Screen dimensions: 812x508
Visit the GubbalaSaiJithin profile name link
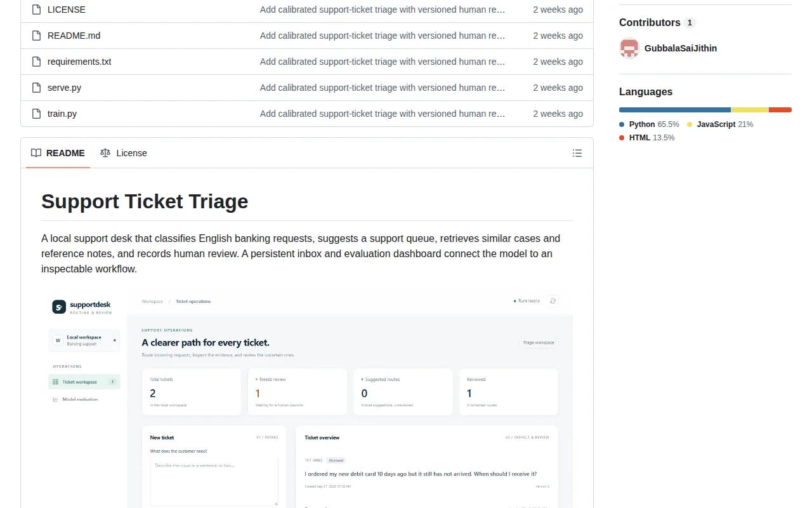[x=681, y=48]
